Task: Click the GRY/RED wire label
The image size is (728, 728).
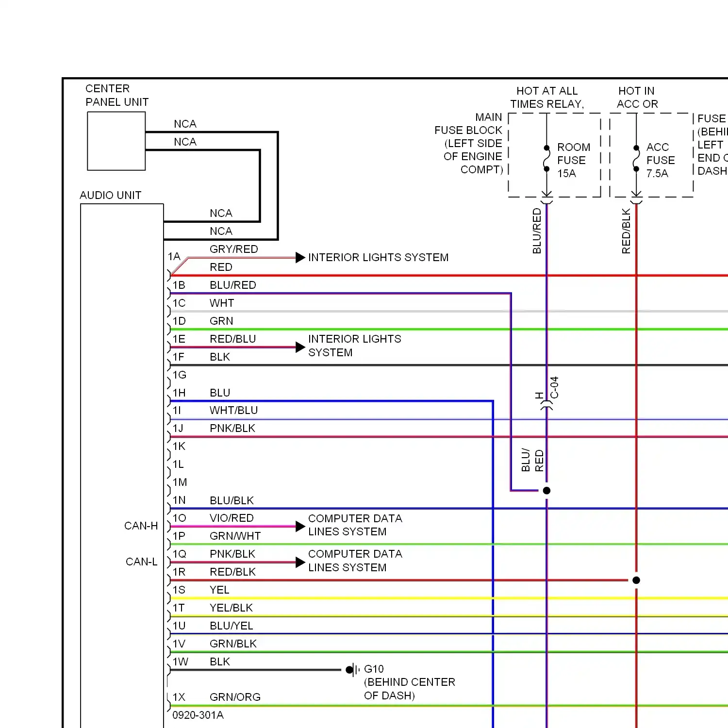Action: click(x=234, y=249)
